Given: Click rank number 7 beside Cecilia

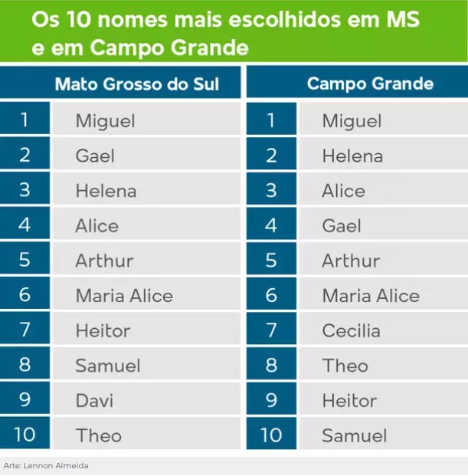Looking at the screenshot, I should (x=270, y=331).
